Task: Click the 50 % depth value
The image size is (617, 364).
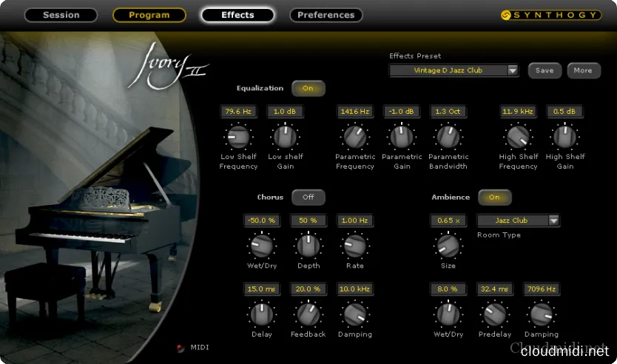Action: pyautogui.click(x=308, y=220)
